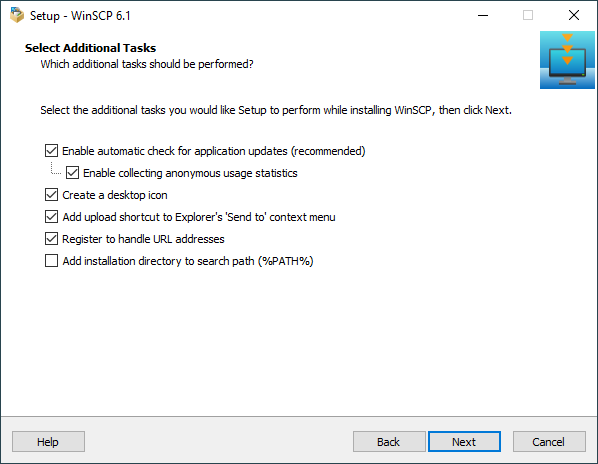598x464 pixels.
Task: Click the WinSCP monitor download logo image
Action: click(x=567, y=60)
